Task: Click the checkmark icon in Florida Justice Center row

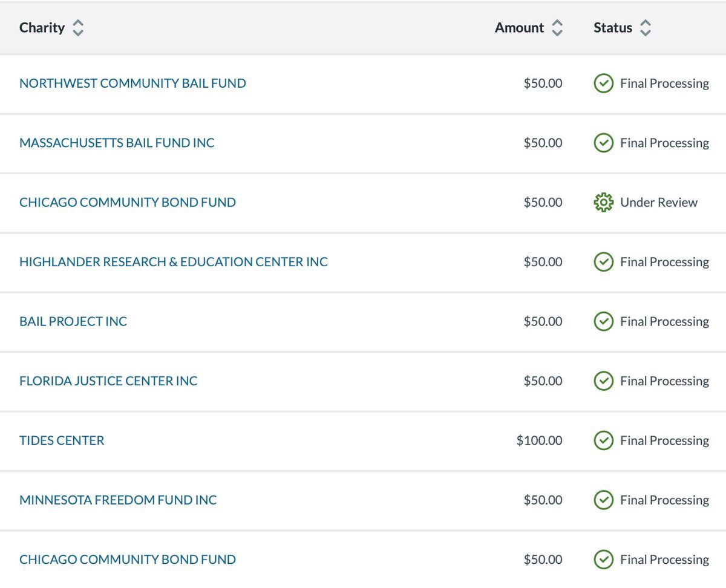Action: click(603, 381)
